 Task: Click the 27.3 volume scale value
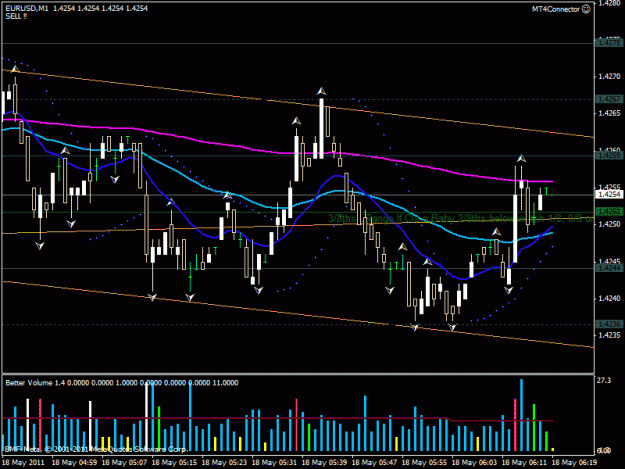(603, 381)
